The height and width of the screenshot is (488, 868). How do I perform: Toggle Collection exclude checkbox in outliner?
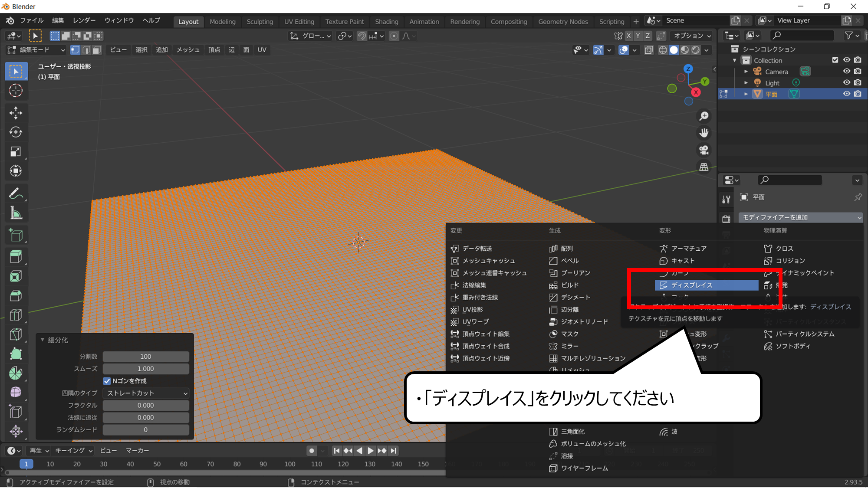coord(835,60)
